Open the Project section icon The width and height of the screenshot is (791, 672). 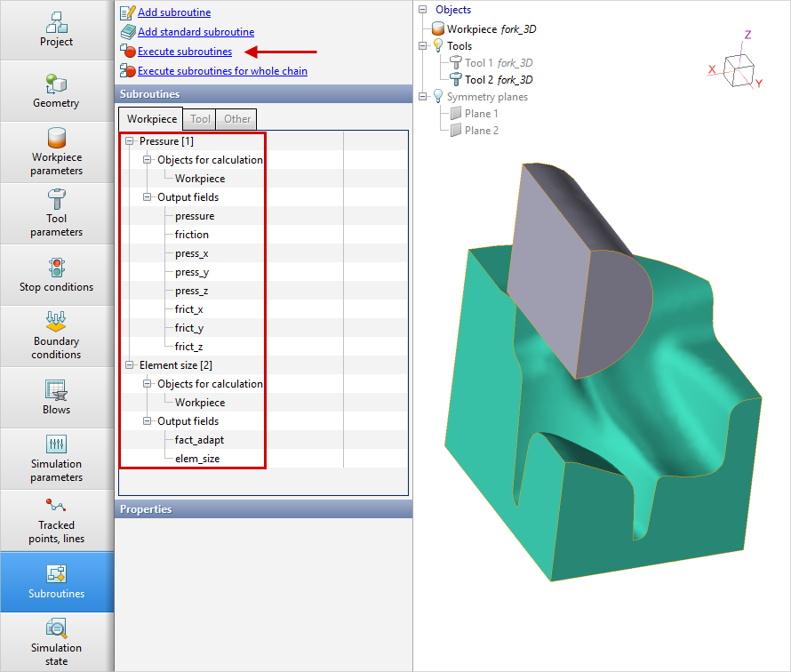[56, 21]
